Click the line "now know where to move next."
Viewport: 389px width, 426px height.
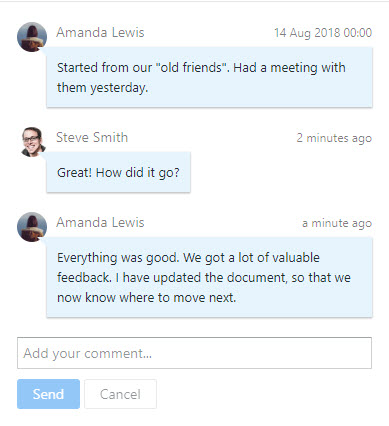pos(147,297)
